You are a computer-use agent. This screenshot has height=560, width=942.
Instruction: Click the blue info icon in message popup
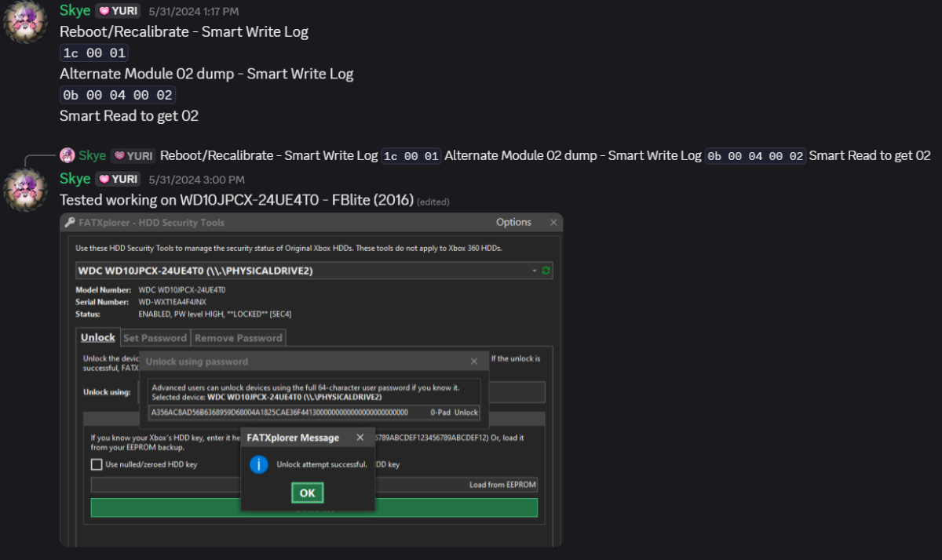(x=259, y=464)
